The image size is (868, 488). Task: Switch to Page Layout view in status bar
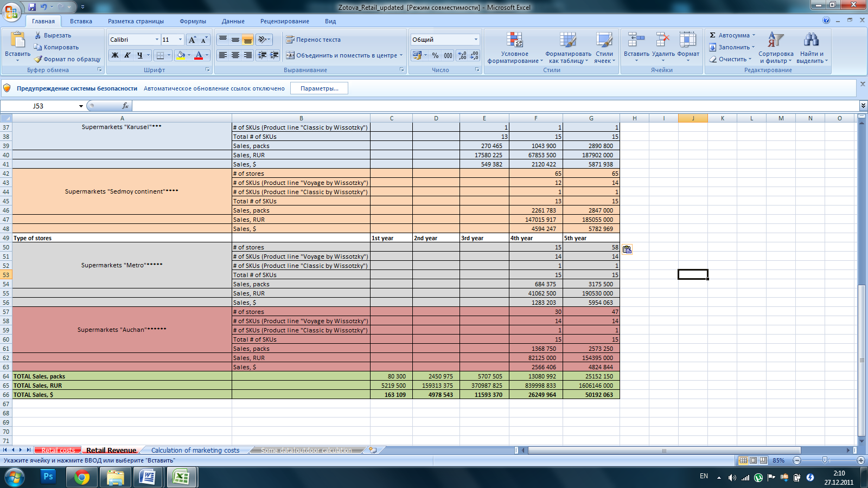click(754, 460)
